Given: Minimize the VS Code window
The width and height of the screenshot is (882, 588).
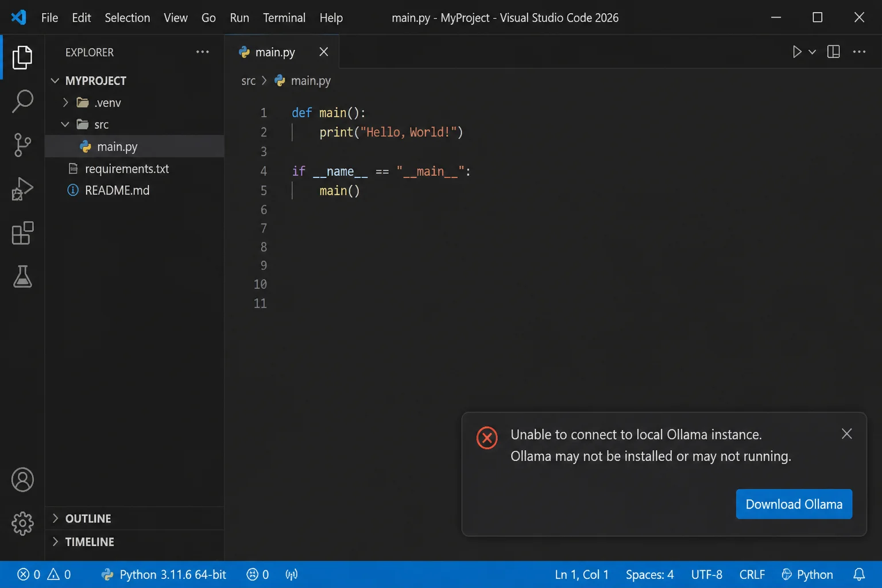Looking at the screenshot, I should [x=776, y=17].
